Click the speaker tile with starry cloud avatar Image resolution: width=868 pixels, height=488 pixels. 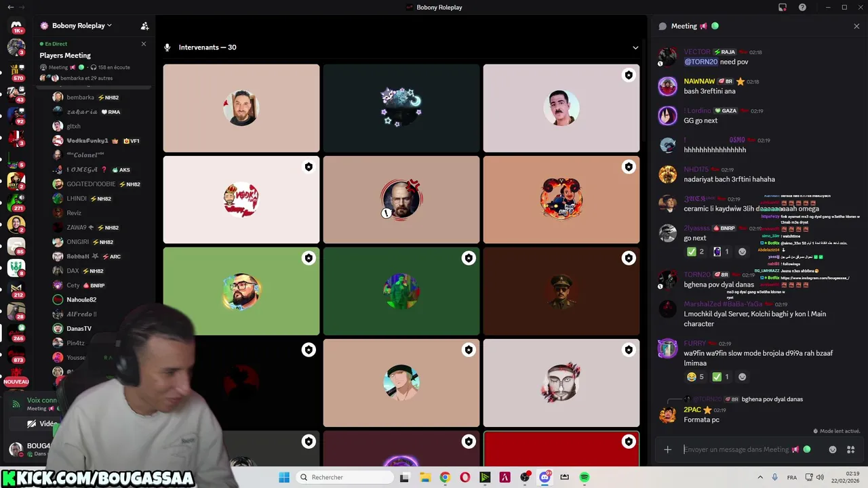coord(401,108)
